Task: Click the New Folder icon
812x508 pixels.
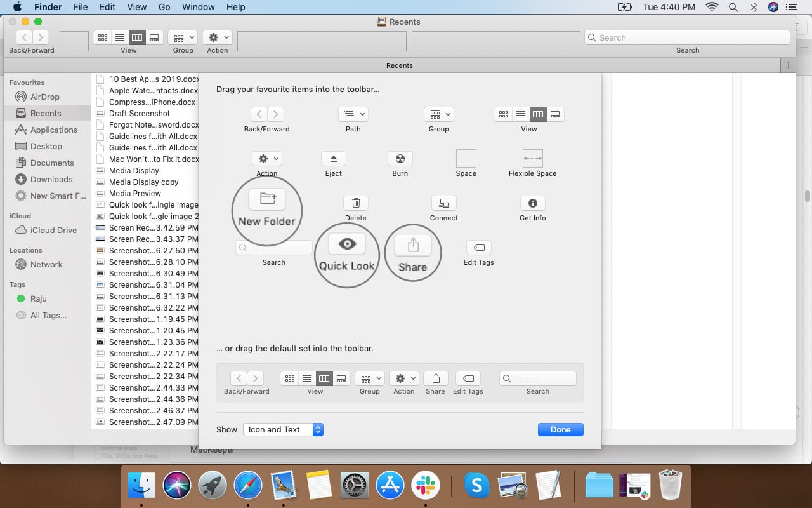Action: coord(267,199)
